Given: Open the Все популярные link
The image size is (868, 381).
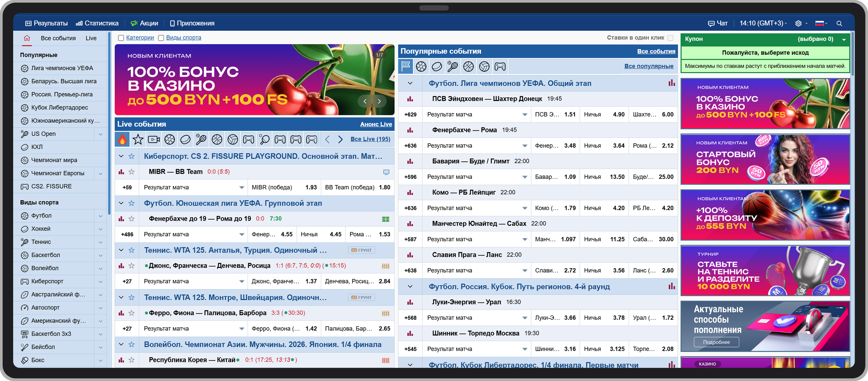Looking at the screenshot, I should pyautogui.click(x=649, y=66).
